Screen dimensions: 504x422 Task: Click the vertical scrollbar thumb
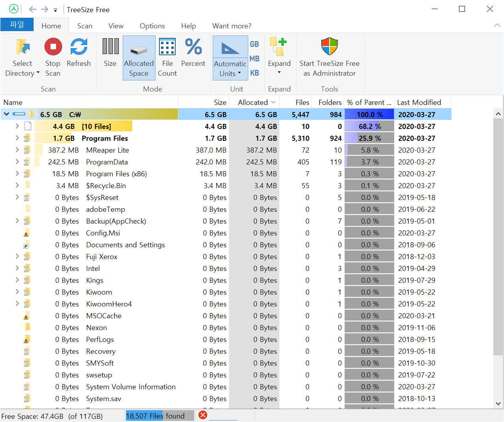(498, 237)
